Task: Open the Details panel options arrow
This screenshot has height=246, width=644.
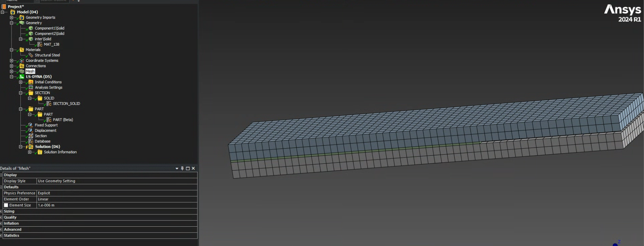Action: 177,169
